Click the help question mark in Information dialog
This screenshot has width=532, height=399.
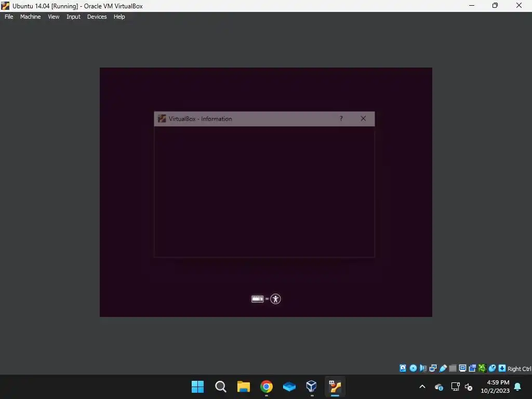tap(341, 118)
